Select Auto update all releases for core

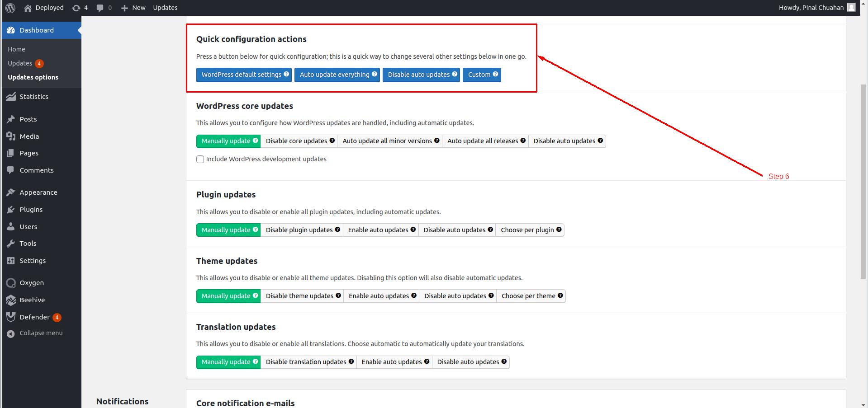[x=485, y=141]
